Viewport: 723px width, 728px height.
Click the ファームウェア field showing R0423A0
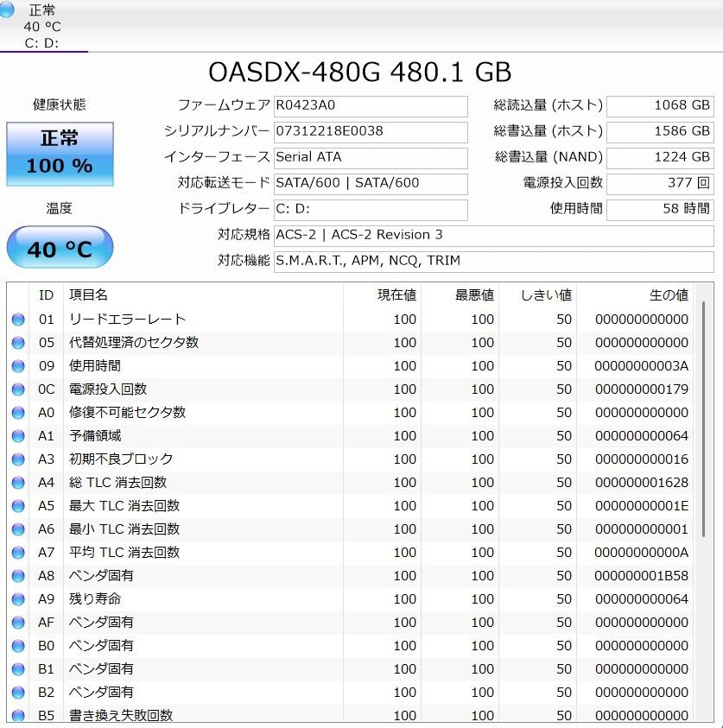point(371,105)
